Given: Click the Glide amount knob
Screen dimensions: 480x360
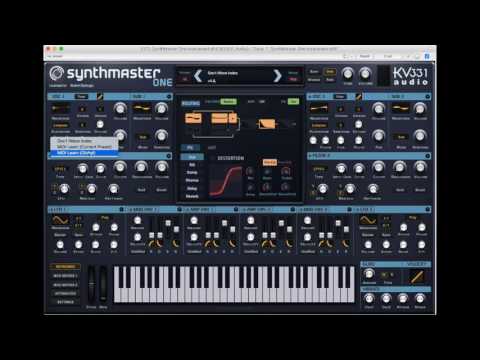Looking at the screenshot, I should click(369, 274).
